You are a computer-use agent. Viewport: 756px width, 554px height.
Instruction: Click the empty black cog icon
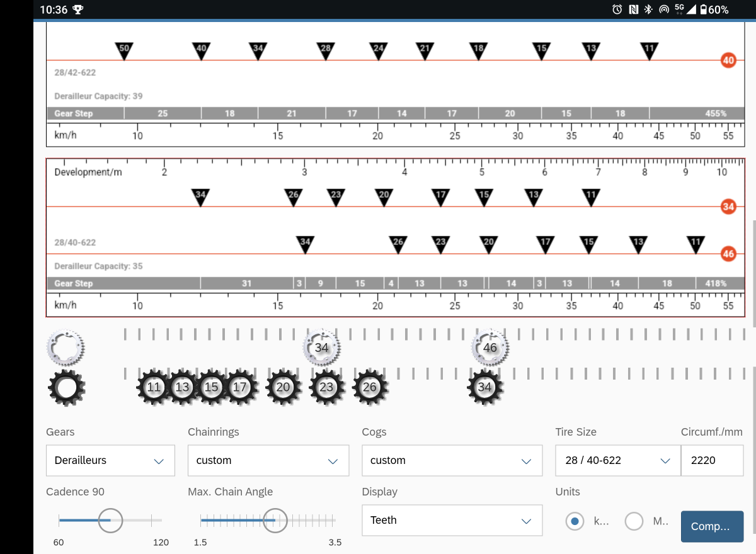(x=66, y=388)
